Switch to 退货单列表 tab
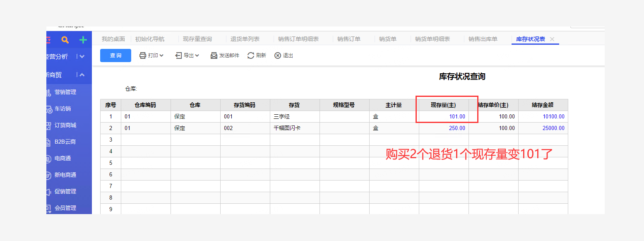The width and height of the screenshot is (644, 241). [x=245, y=39]
